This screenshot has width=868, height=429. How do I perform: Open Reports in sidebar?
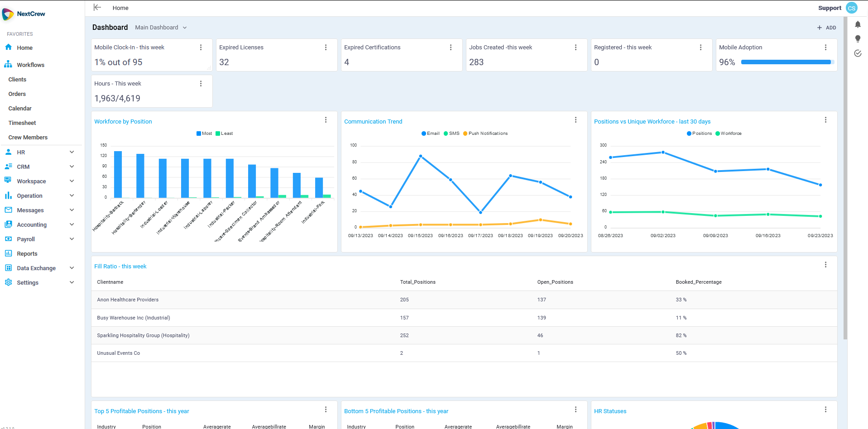(x=27, y=254)
